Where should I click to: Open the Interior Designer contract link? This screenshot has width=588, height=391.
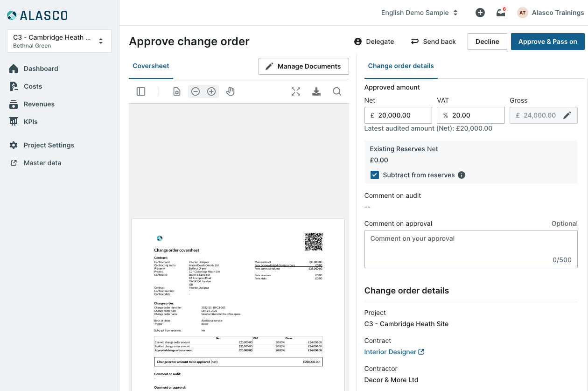pyautogui.click(x=394, y=352)
